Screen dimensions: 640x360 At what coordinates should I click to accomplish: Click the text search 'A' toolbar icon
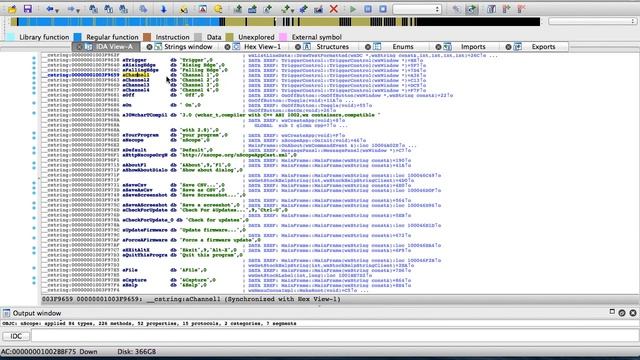(x=202, y=9)
